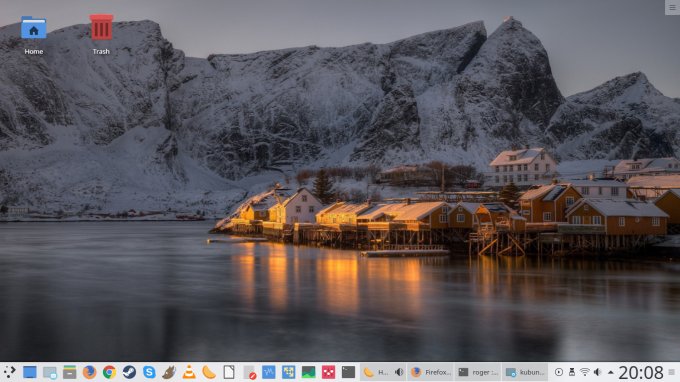Switch to the Firefox window task
Screen dimensions: 680x382
point(431,372)
